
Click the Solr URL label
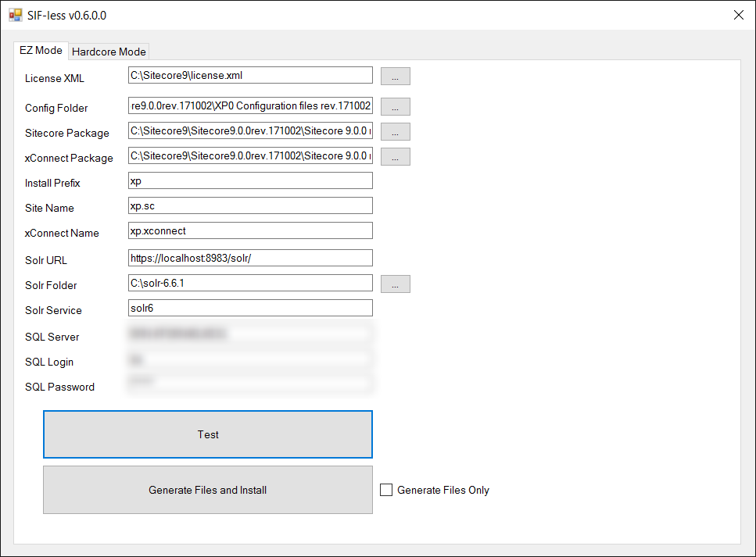(x=46, y=260)
